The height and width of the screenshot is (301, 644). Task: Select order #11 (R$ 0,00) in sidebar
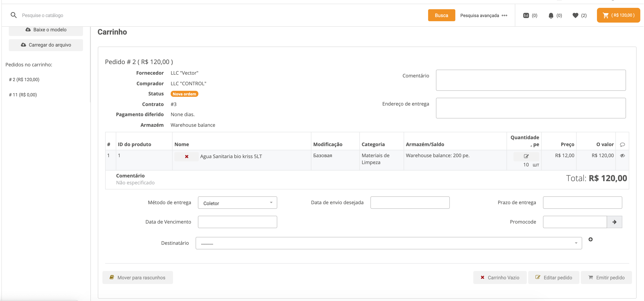pos(23,95)
